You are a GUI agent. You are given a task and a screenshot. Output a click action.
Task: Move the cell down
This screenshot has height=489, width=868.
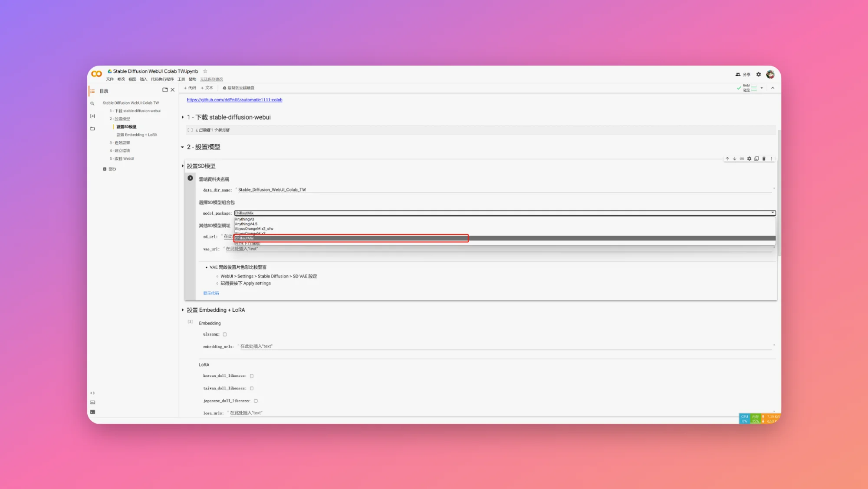click(x=735, y=159)
